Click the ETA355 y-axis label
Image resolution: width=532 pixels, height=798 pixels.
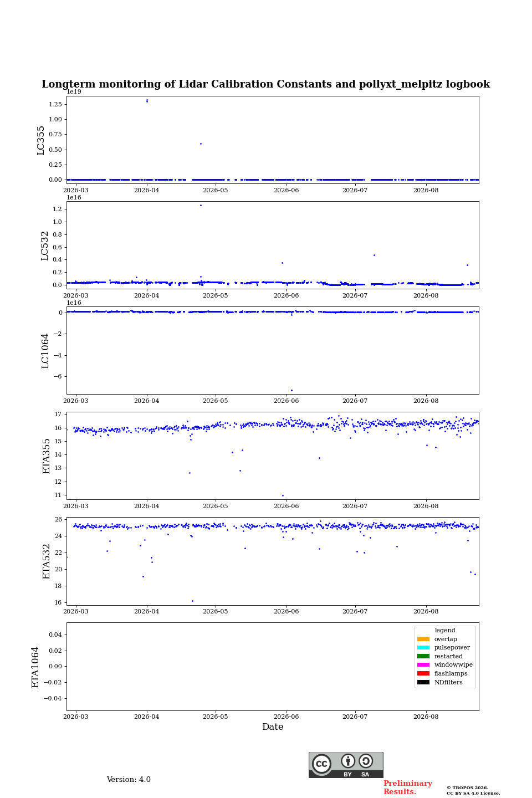click(x=47, y=456)
